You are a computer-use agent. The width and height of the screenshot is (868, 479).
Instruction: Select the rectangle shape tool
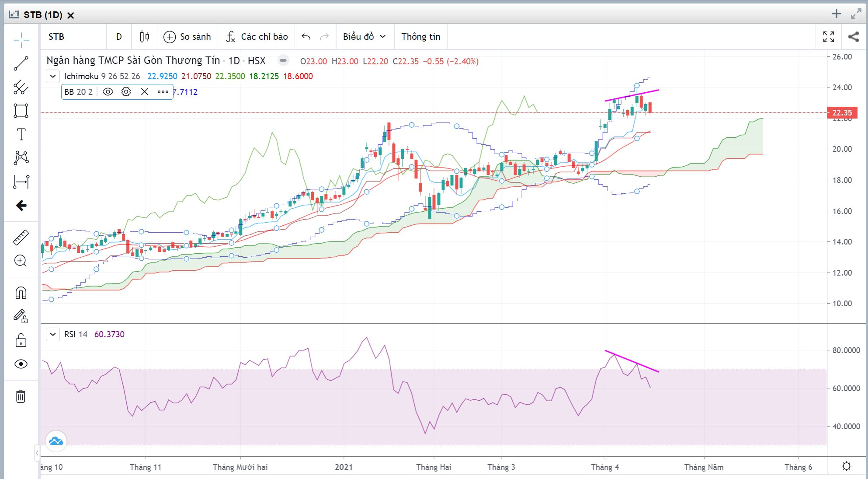coord(21,111)
